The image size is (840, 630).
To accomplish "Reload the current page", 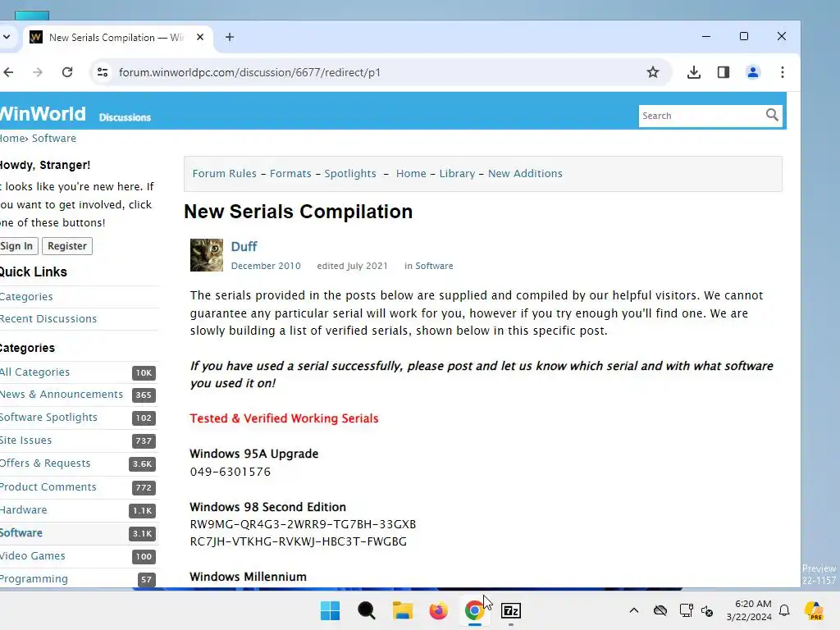I will coord(67,72).
